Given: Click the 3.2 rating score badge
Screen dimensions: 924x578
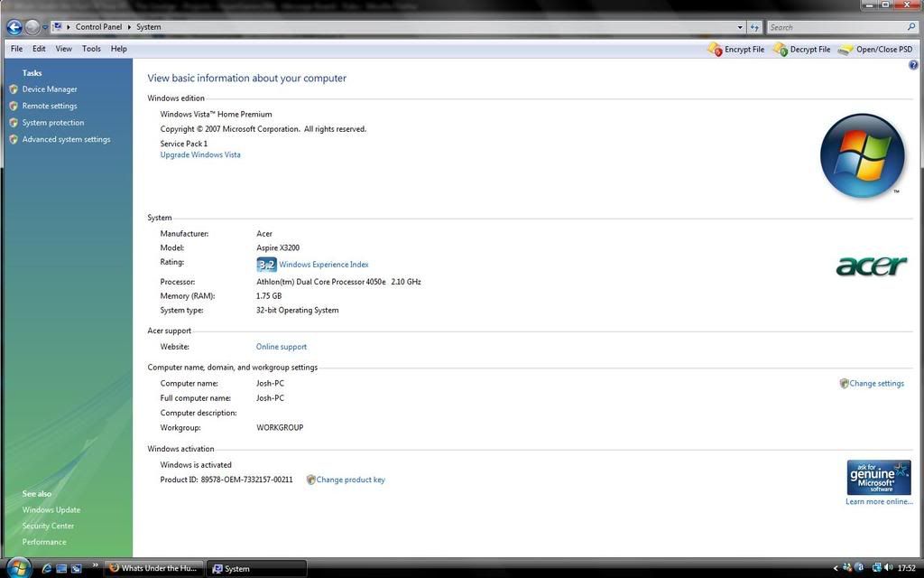Looking at the screenshot, I should [266, 265].
